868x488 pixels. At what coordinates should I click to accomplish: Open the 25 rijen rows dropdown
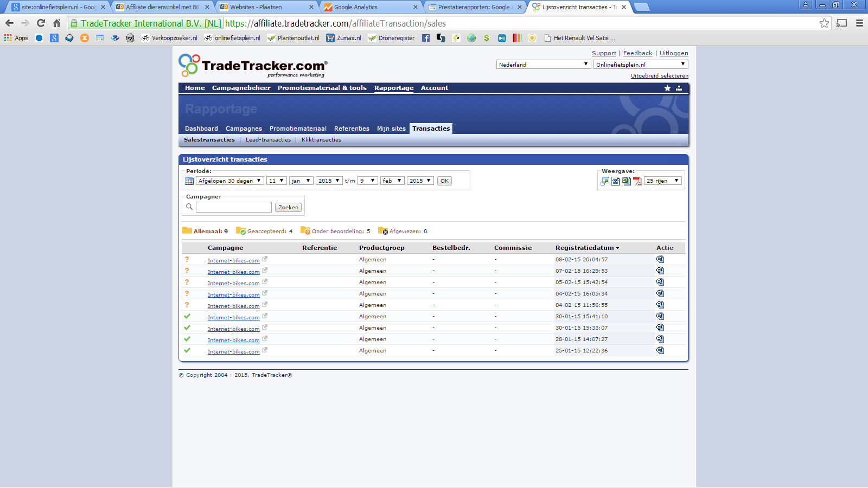[663, 181]
